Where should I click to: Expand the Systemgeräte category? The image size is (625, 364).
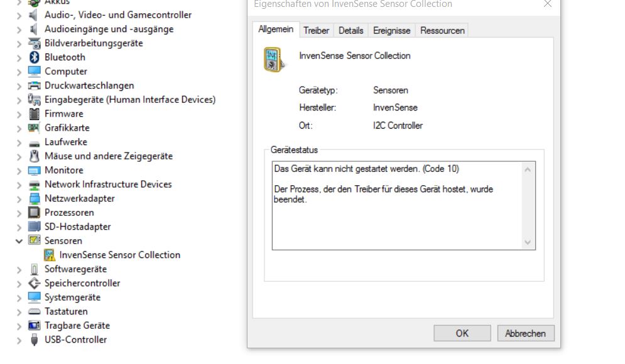pyautogui.click(x=18, y=297)
